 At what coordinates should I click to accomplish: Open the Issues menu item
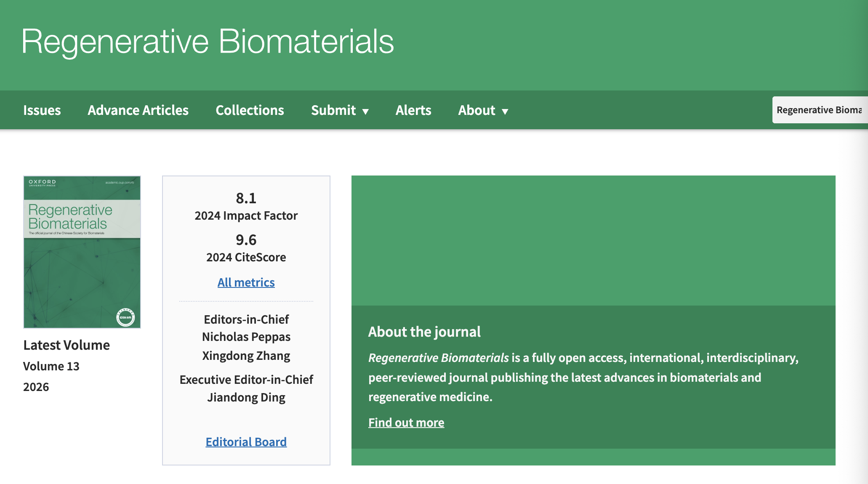pyautogui.click(x=42, y=110)
